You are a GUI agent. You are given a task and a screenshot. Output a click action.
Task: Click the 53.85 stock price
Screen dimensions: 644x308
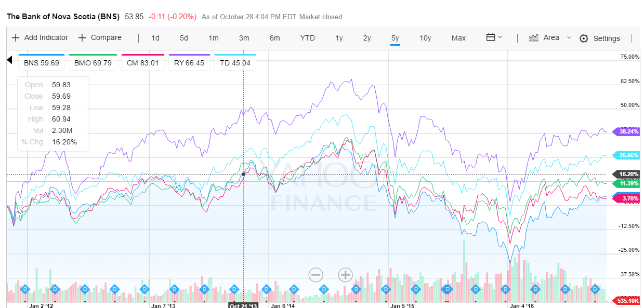(134, 17)
